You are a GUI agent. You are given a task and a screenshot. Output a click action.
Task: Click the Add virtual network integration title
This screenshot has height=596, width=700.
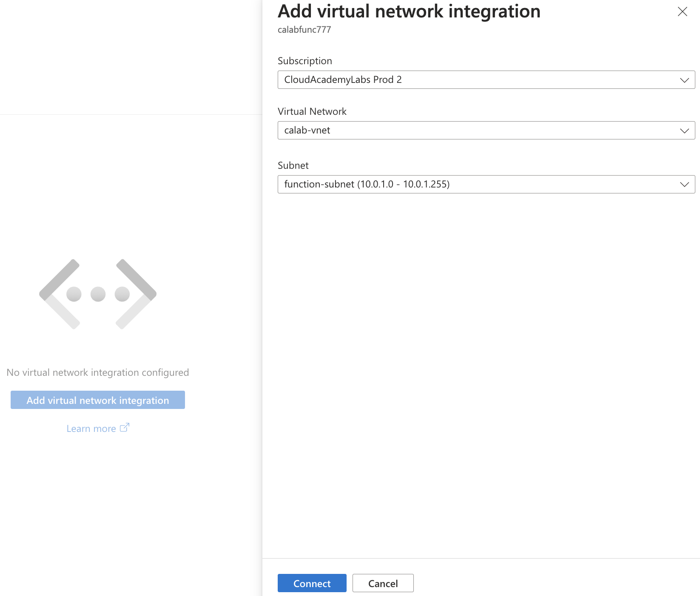click(409, 11)
